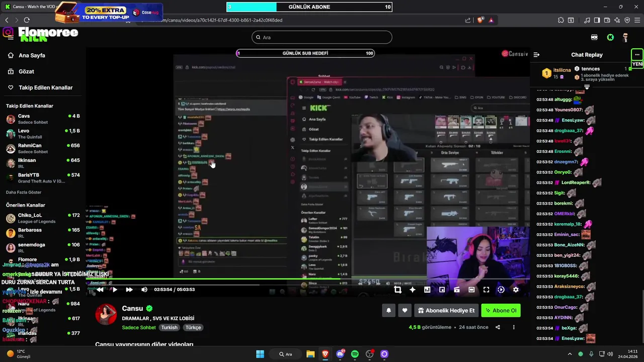Open the browser hamburger main menu
This screenshot has width=644, height=362.
point(637,20)
